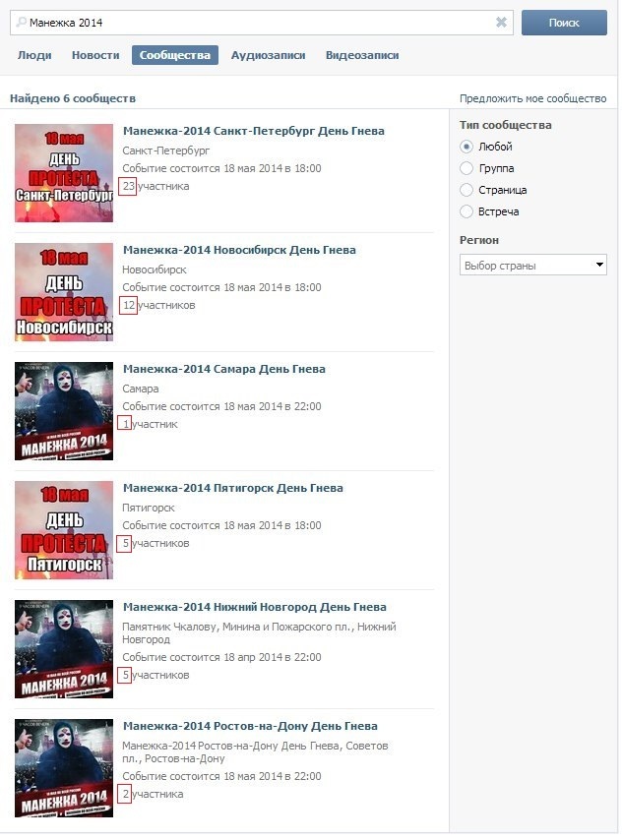
Task: Select the Встреча radio button
Action: [466, 211]
